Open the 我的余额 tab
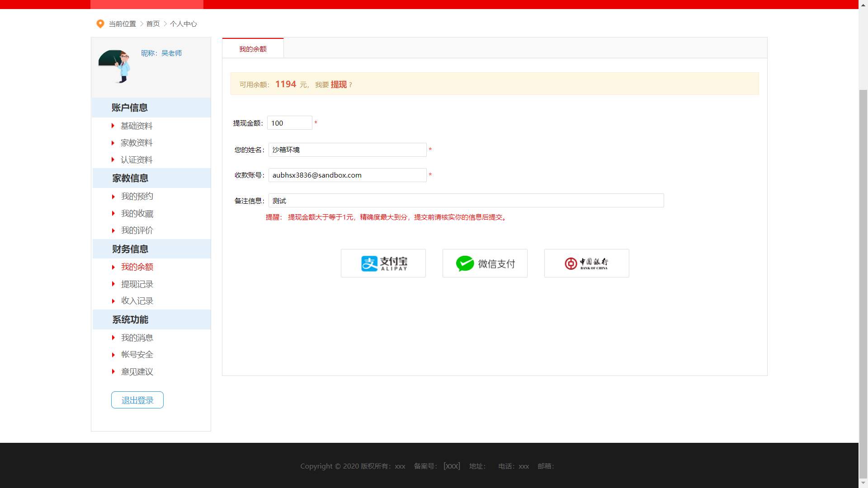The image size is (868, 488). point(253,49)
